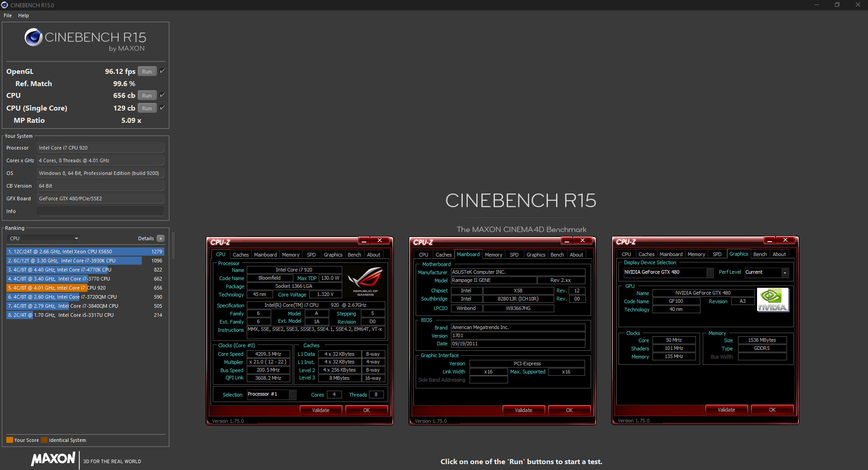This screenshot has height=470, width=868.
Task: Select the i7-3840QM ranking row
Action: pyautogui.click(x=85, y=306)
